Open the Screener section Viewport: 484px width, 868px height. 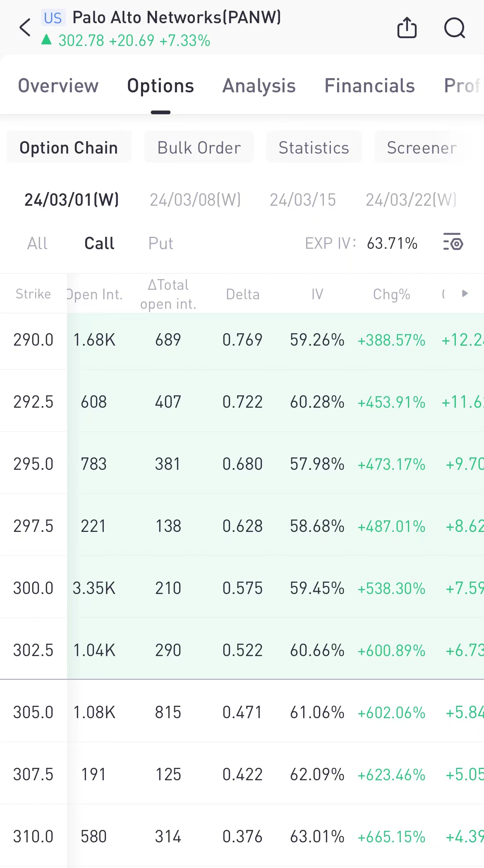(422, 147)
